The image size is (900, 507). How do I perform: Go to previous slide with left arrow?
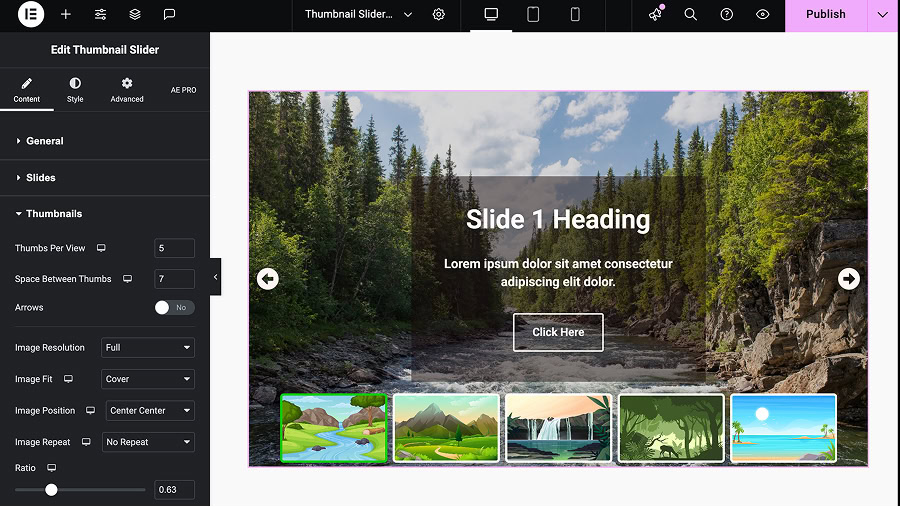click(267, 279)
